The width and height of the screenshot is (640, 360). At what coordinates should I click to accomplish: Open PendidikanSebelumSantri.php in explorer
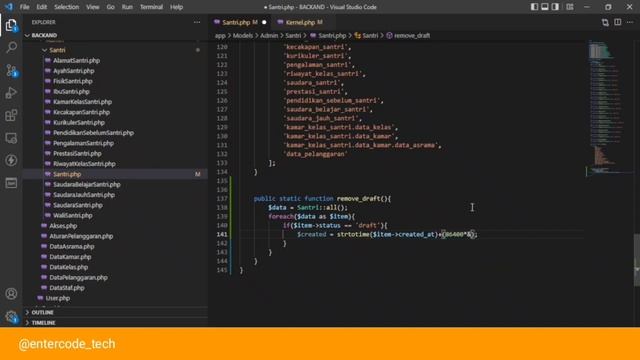click(x=93, y=133)
